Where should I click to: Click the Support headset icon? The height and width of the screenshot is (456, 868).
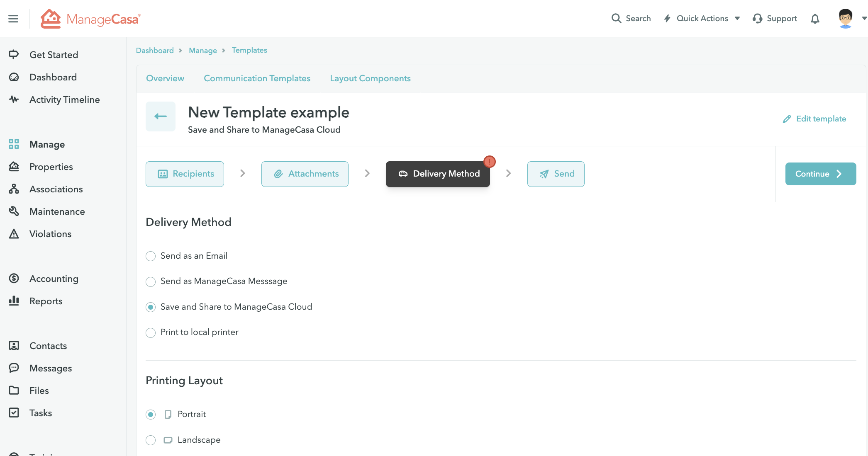[757, 18]
